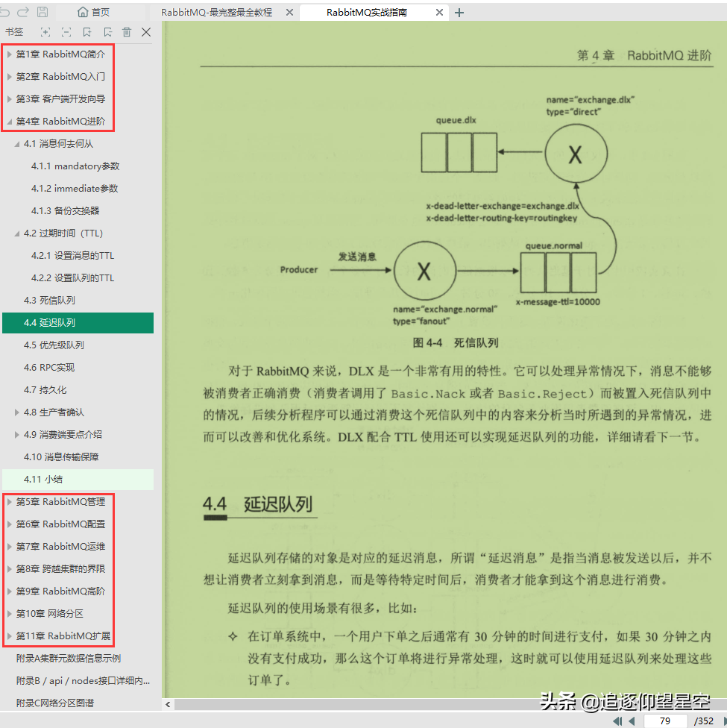Click the save floppy disk icon
The height and width of the screenshot is (728, 727).
coord(43,12)
